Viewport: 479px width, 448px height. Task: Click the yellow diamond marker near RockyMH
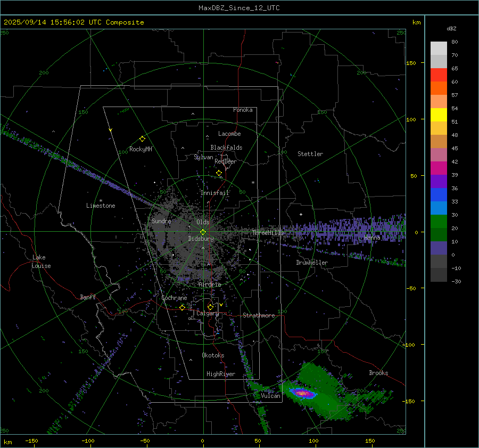142,139
